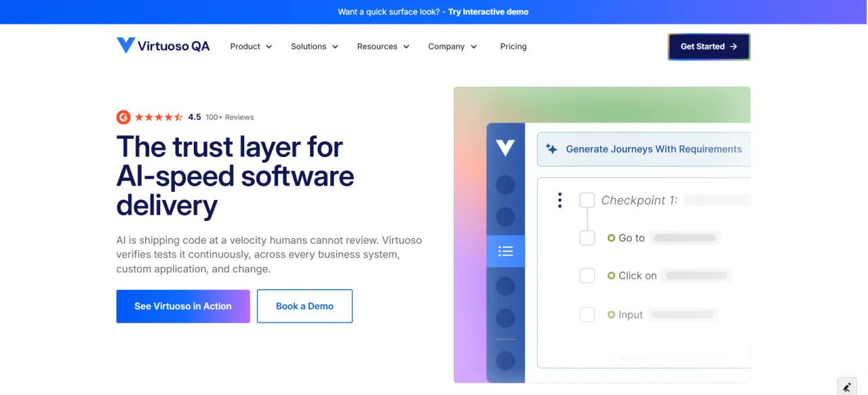868x395 pixels.
Task: Open the Product menu
Action: coord(251,47)
